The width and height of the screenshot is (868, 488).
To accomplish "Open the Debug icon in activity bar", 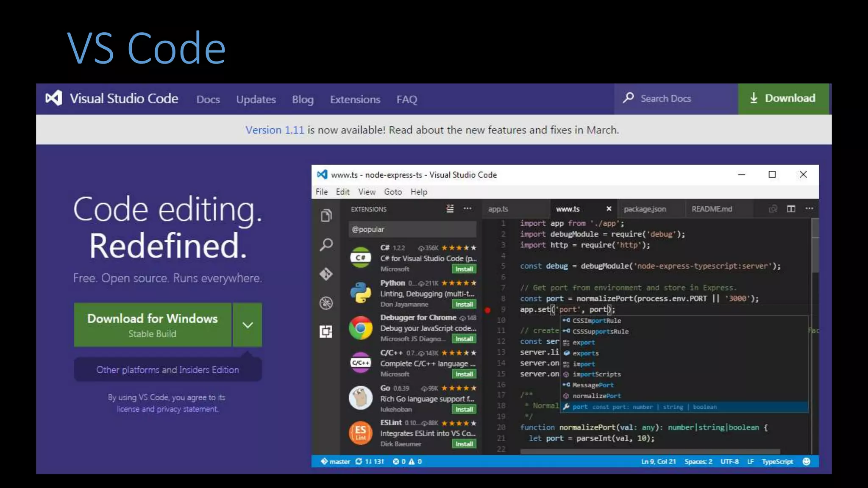I will [x=326, y=303].
